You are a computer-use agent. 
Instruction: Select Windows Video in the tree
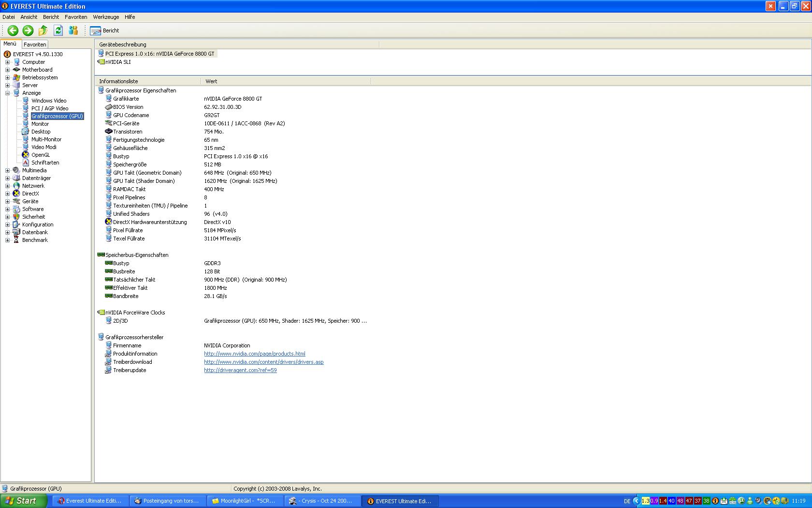click(x=49, y=101)
